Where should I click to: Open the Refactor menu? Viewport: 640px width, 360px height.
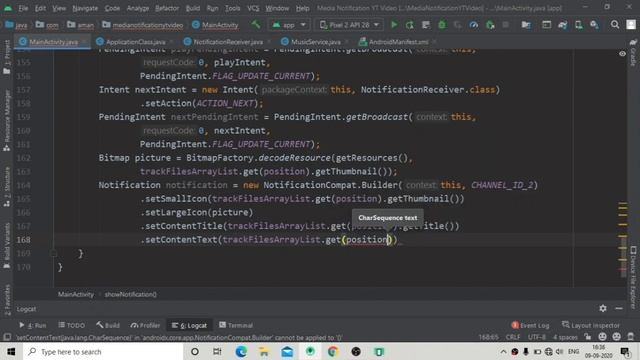click(x=167, y=8)
